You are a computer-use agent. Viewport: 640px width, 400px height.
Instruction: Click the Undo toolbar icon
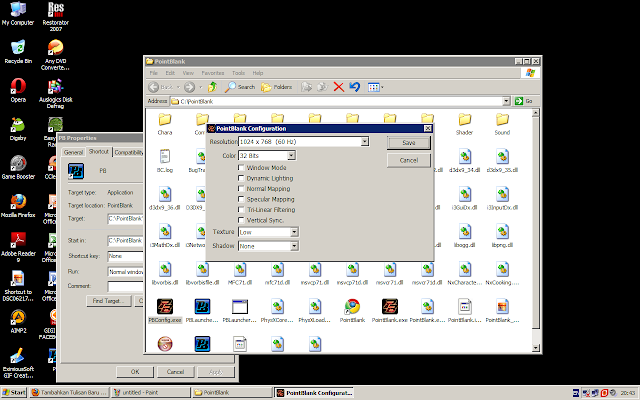(354, 87)
